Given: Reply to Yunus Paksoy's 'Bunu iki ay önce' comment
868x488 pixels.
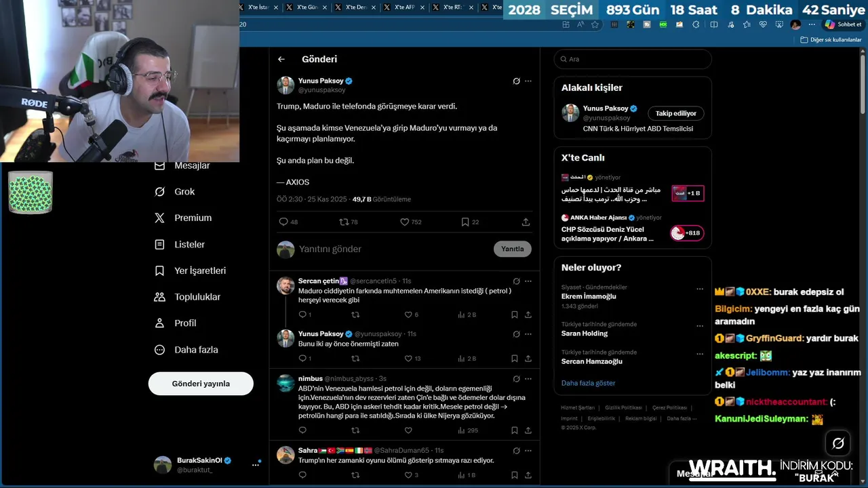Looking at the screenshot, I should tap(304, 359).
